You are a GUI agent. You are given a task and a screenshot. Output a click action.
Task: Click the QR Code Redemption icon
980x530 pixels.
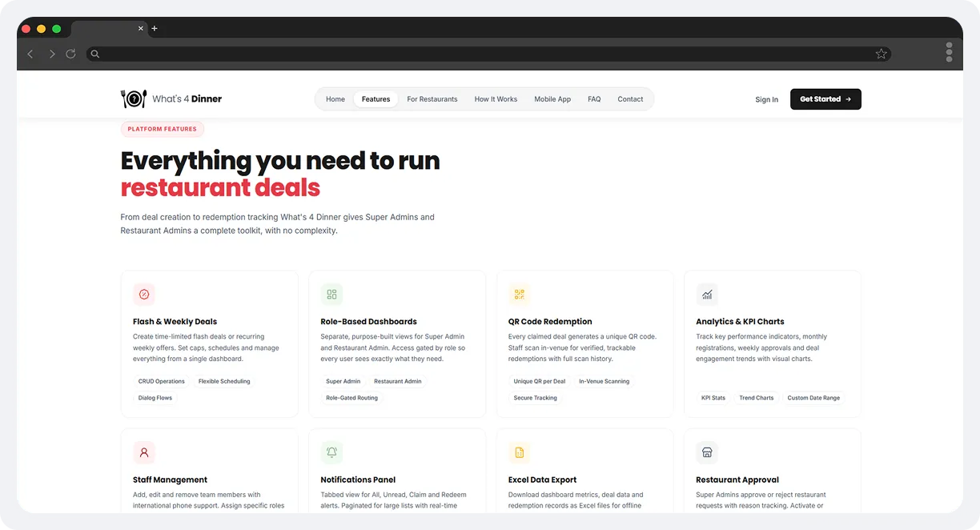click(520, 295)
